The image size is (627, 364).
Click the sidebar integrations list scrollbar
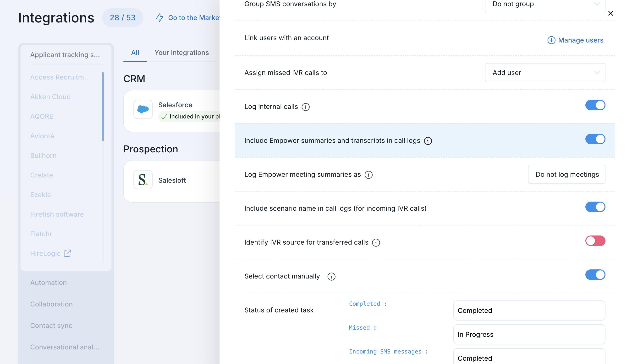point(103,107)
